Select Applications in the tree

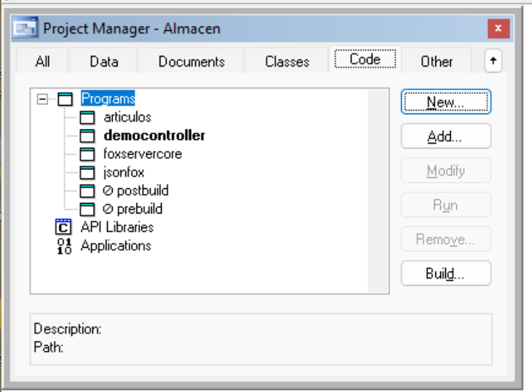coord(116,246)
